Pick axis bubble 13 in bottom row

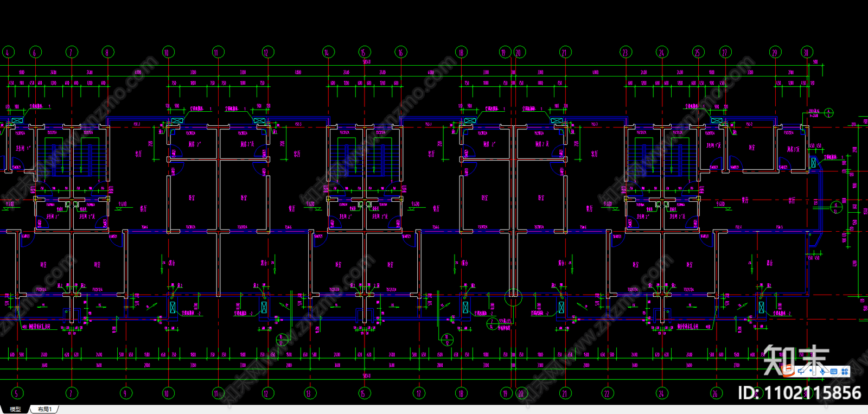(309, 393)
